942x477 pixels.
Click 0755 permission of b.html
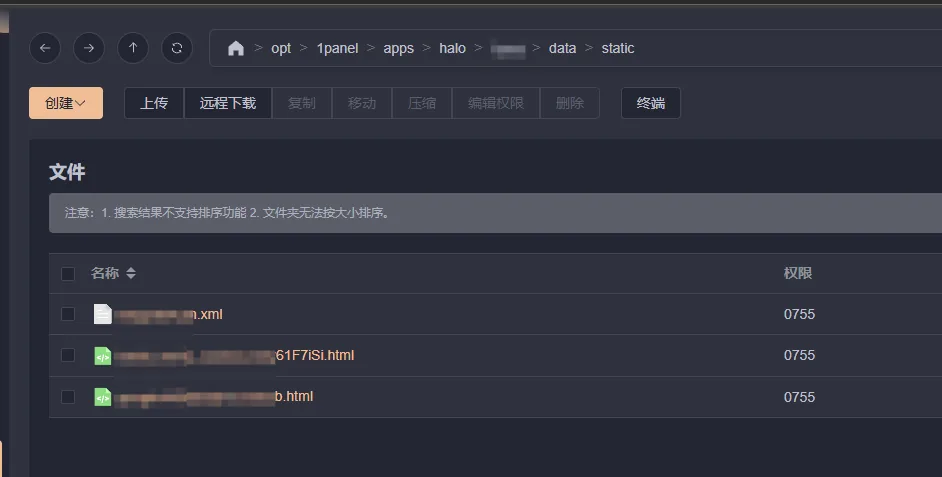tap(799, 397)
